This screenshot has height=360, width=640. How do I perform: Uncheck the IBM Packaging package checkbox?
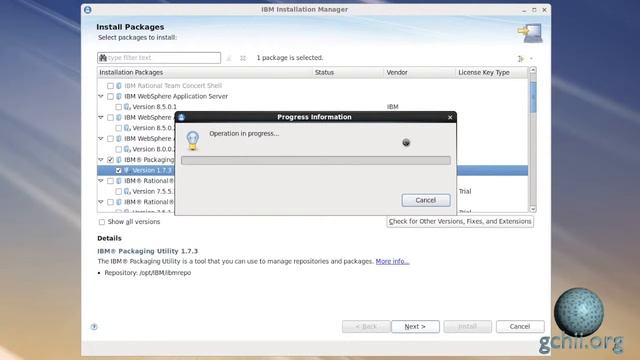pos(110,160)
